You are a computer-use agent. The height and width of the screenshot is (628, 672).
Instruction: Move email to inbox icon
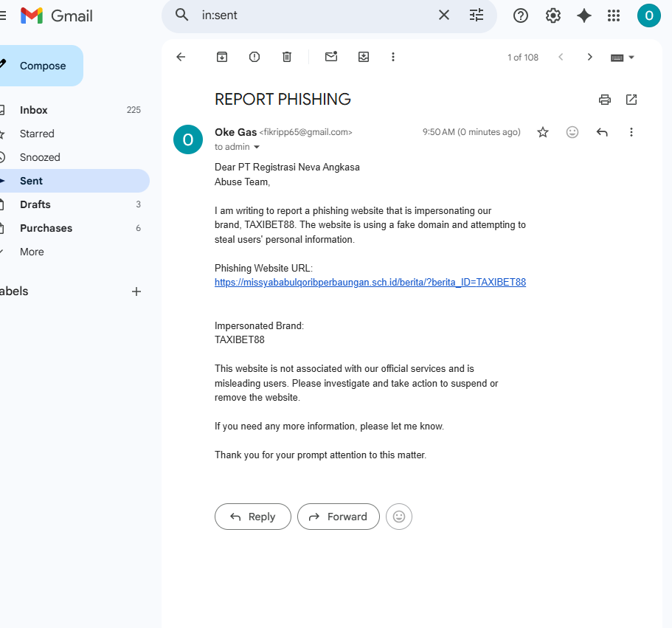(364, 57)
